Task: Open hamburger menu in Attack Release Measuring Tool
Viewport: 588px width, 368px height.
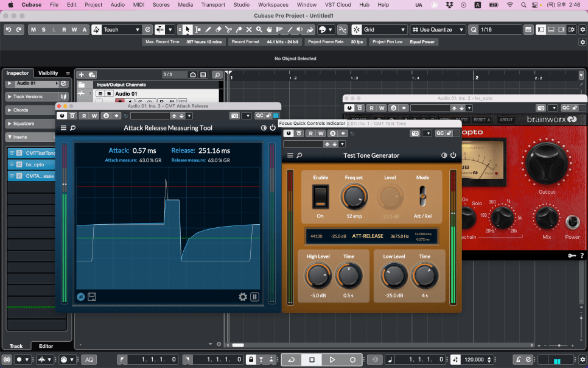Action: pos(63,128)
